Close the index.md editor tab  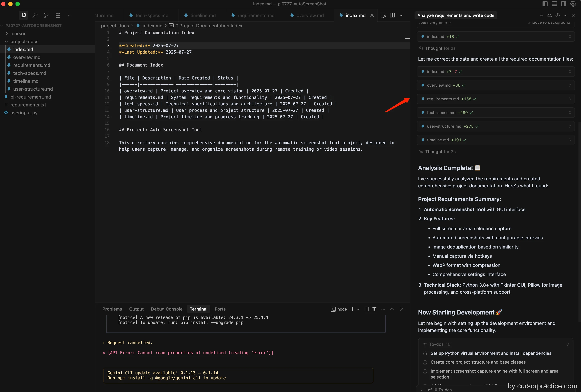pos(372,15)
